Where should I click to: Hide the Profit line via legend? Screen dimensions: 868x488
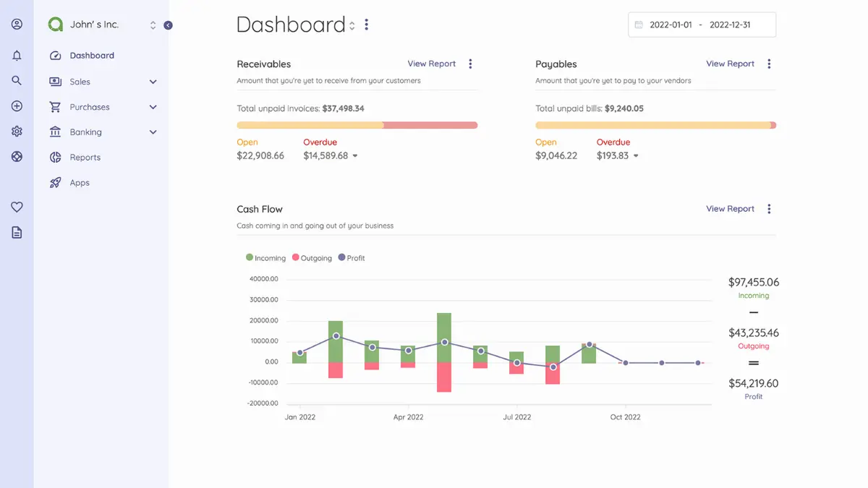click(x=352, y=258)
